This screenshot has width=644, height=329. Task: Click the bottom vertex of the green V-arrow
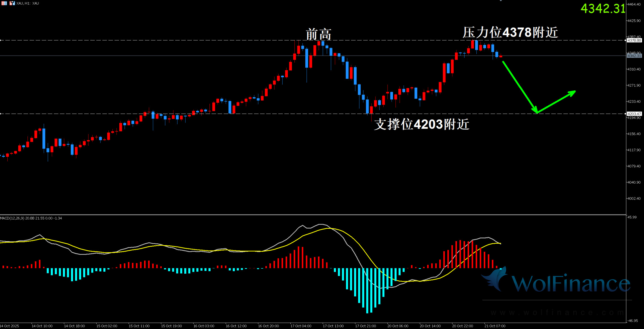pyautogui.click(x=537, y=113)
